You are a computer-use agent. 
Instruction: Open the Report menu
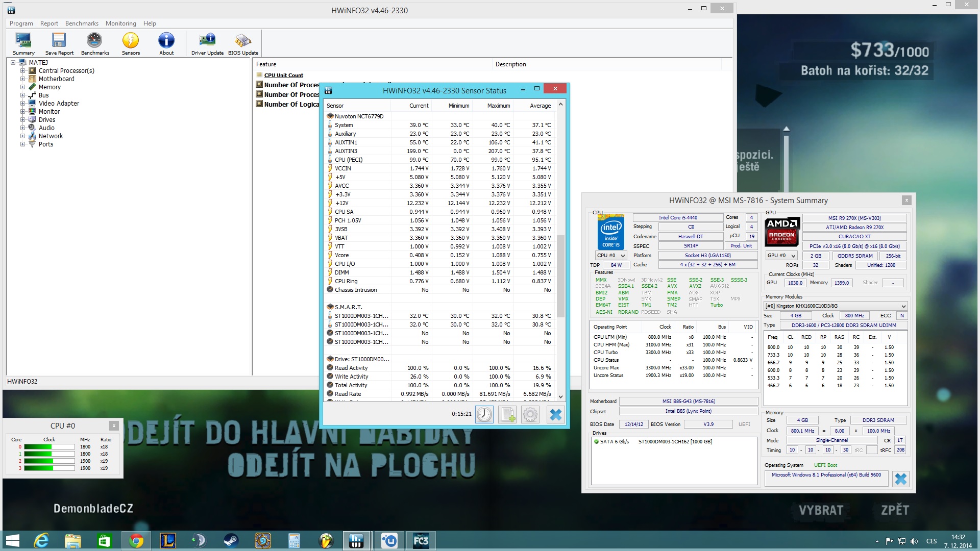click(x=49, y=23)
